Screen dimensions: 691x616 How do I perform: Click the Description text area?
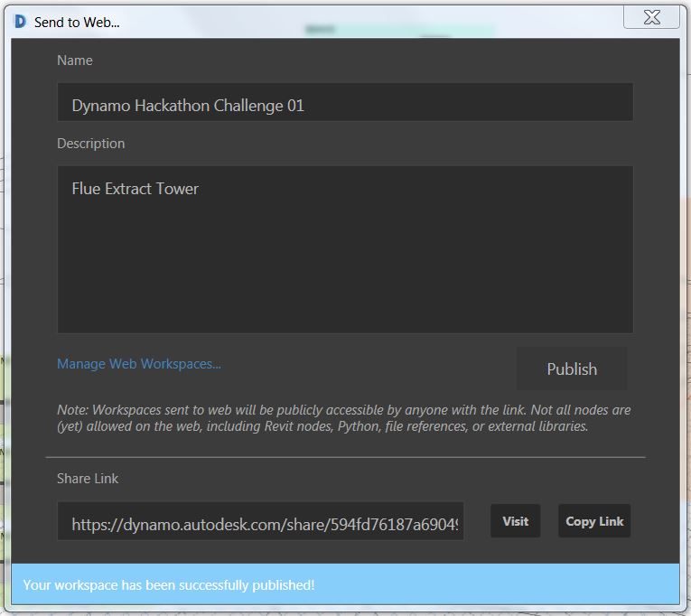pos(345,249)
